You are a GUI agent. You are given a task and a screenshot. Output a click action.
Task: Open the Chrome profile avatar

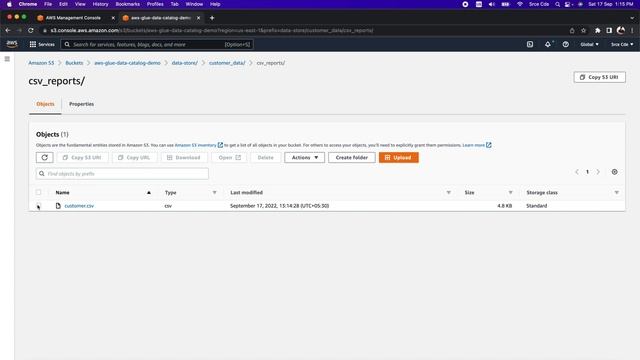click(x=621, y=30)
